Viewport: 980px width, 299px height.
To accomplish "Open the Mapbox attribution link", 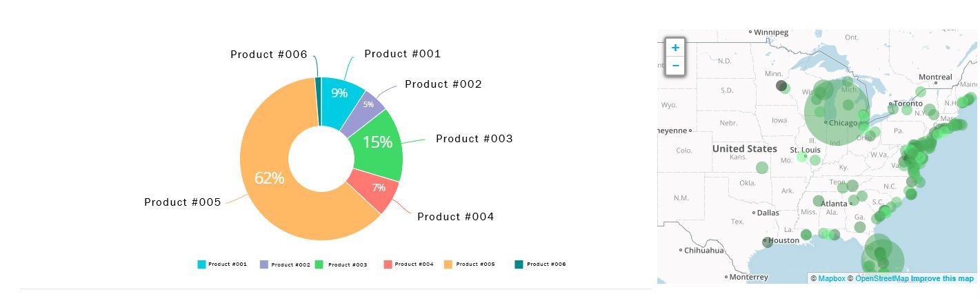I will (832, 279).
